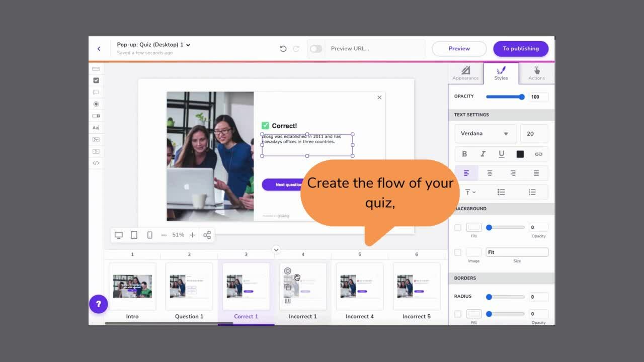Image resolution: width=644 pixels, height=362 pixels.
Task: Switch to the Appearance tab
Action: 465,73
